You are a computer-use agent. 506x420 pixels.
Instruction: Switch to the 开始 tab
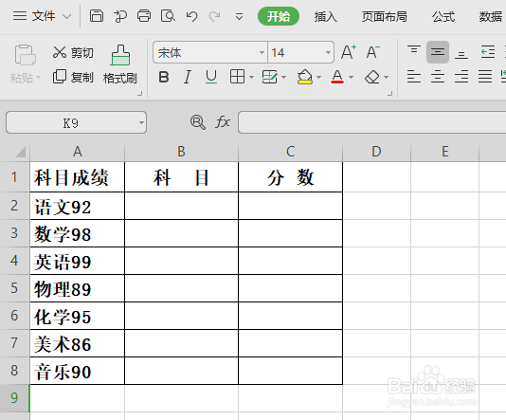tap(279, 16)
